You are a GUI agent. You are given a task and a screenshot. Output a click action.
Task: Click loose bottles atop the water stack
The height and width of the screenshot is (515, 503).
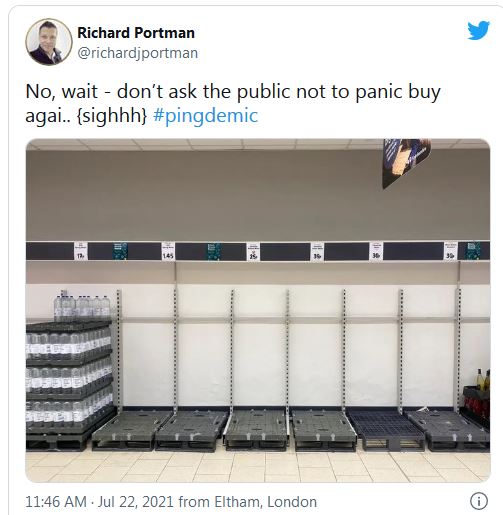(82, 305)
